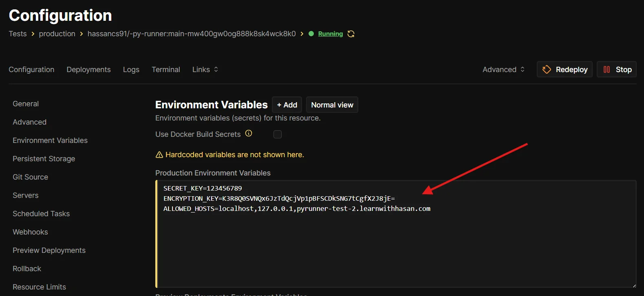Open Scheduled Tasks section
Viewport: 644px width, 296px height.
pos(41,214)
